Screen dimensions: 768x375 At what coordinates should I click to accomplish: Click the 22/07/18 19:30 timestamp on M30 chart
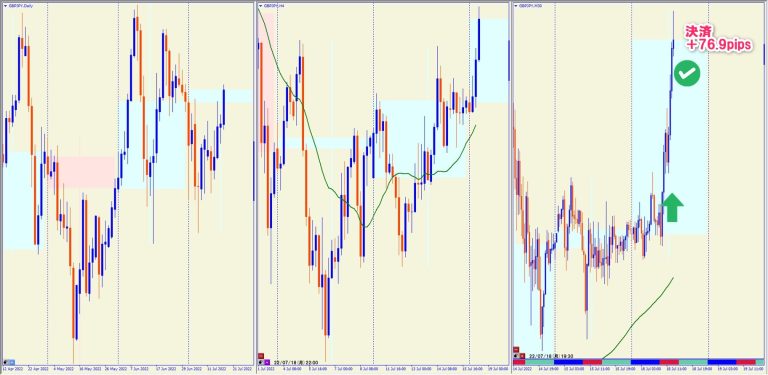tap(551, 356)
